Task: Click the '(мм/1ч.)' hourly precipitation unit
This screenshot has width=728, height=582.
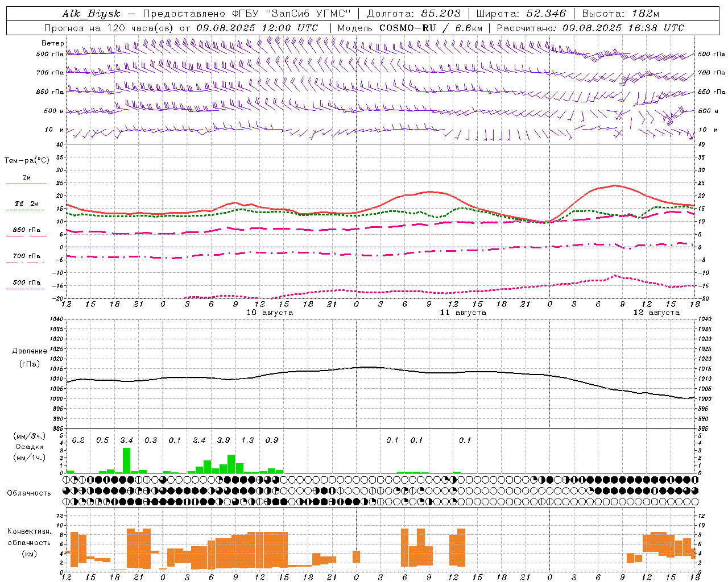Action: click(x=30, y=458)
